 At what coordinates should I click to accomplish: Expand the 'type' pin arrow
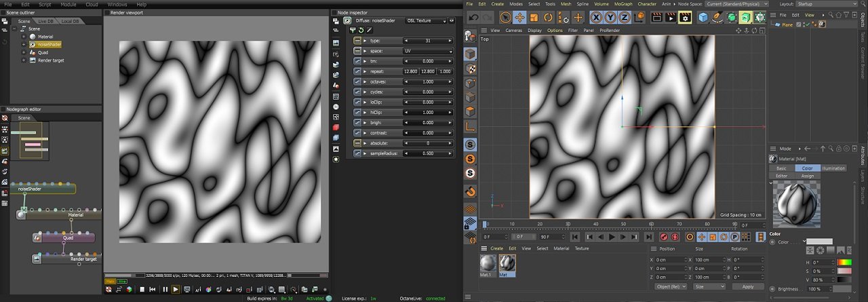click(x=365, y=41)
